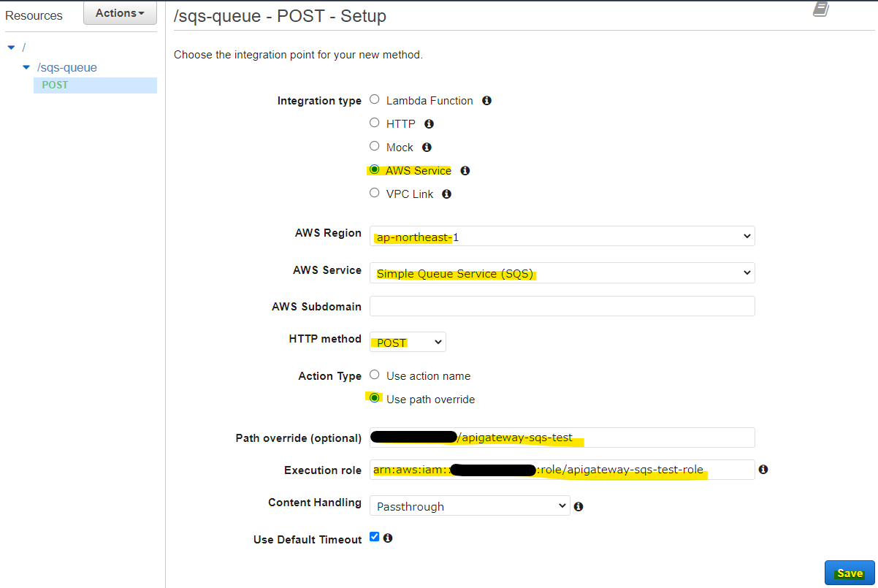Open the Content Handling info tooltip
878x588 pixels.
tap(579, 505)
